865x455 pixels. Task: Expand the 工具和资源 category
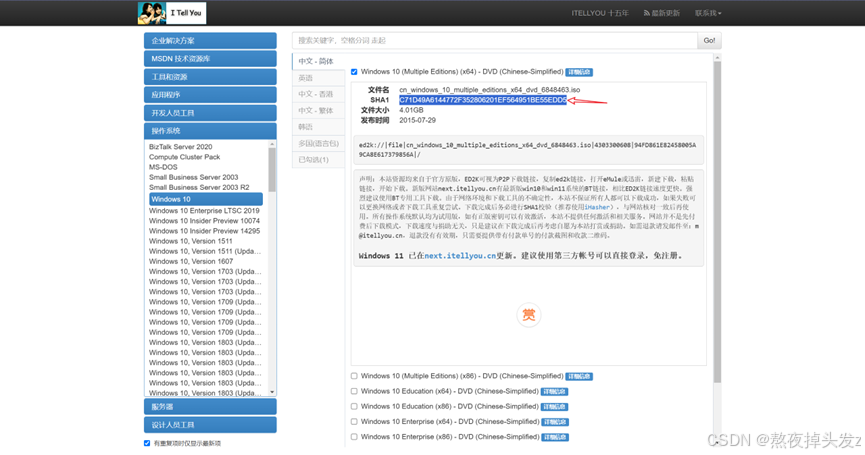[210, 77]
